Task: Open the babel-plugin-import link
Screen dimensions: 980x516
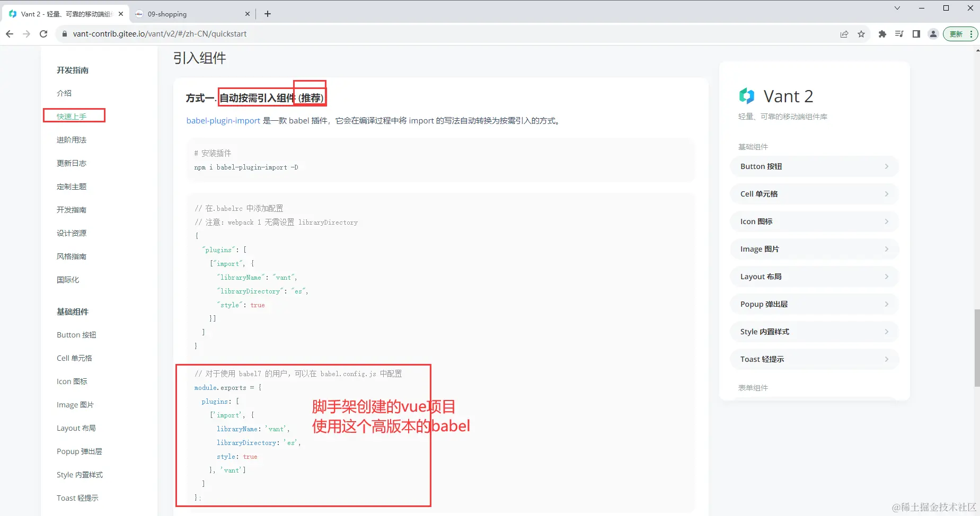Action: click(223, 121)
